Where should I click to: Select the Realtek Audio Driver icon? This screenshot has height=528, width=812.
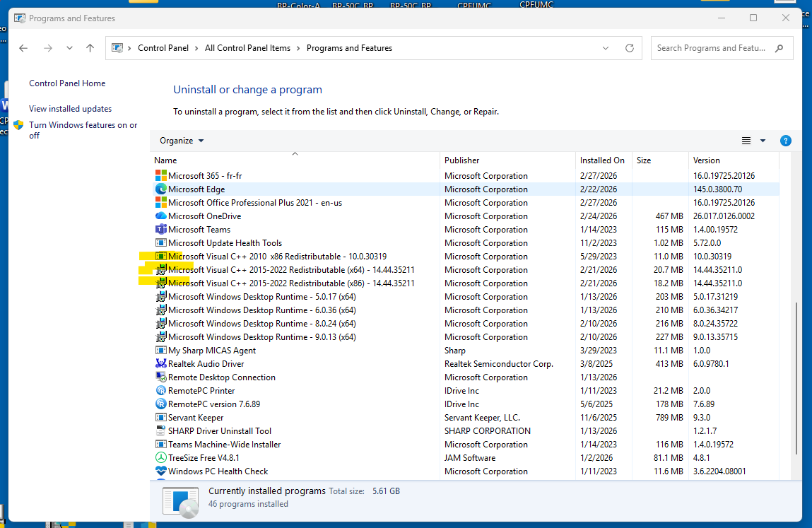coord(161,363)
